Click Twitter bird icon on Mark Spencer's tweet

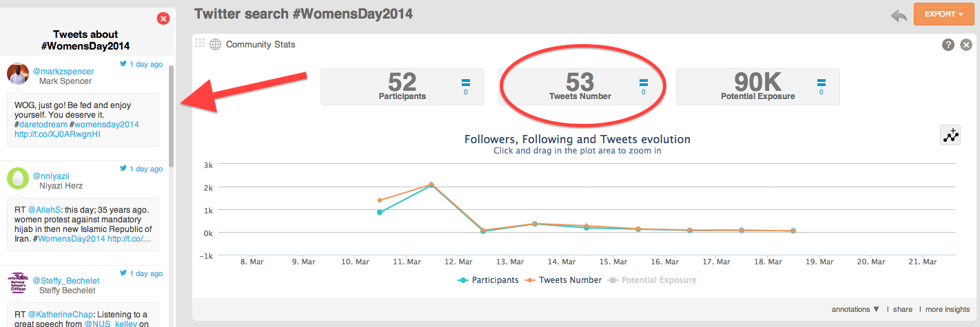click(124, 64)
